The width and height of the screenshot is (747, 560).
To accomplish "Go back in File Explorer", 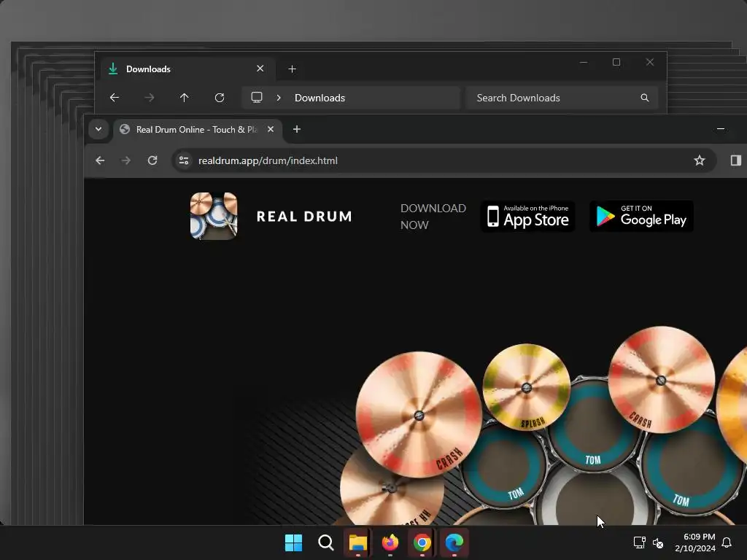I will [x=115, y=98].
